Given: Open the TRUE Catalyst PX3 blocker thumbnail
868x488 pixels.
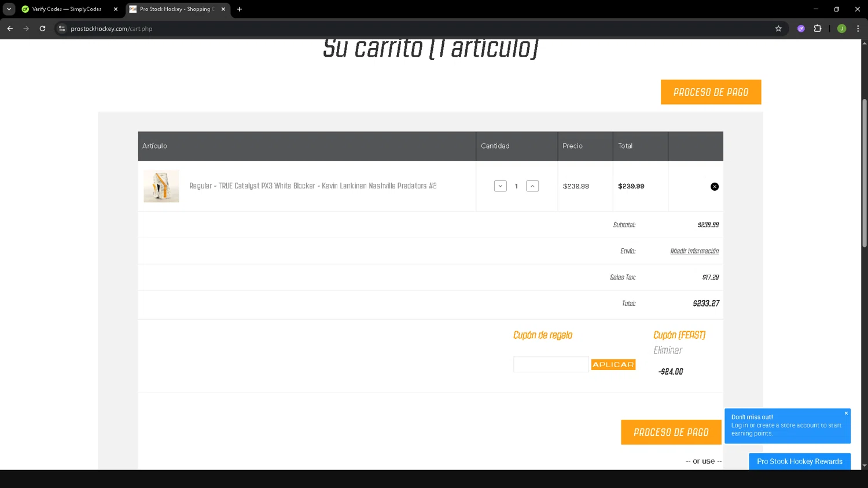Looking at the screenshot, I should click(161, 186).
